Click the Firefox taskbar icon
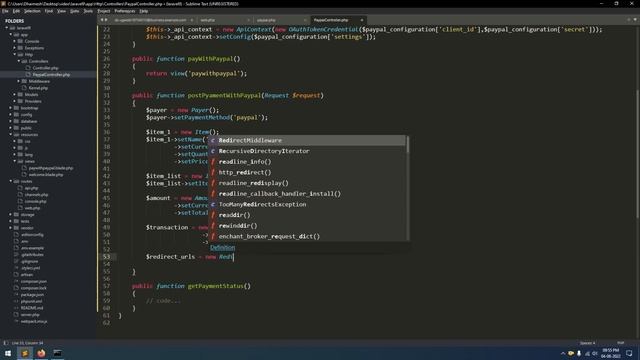Image resolution: width=640 pixels, height=360 pixels. click(x=41, y=353)
